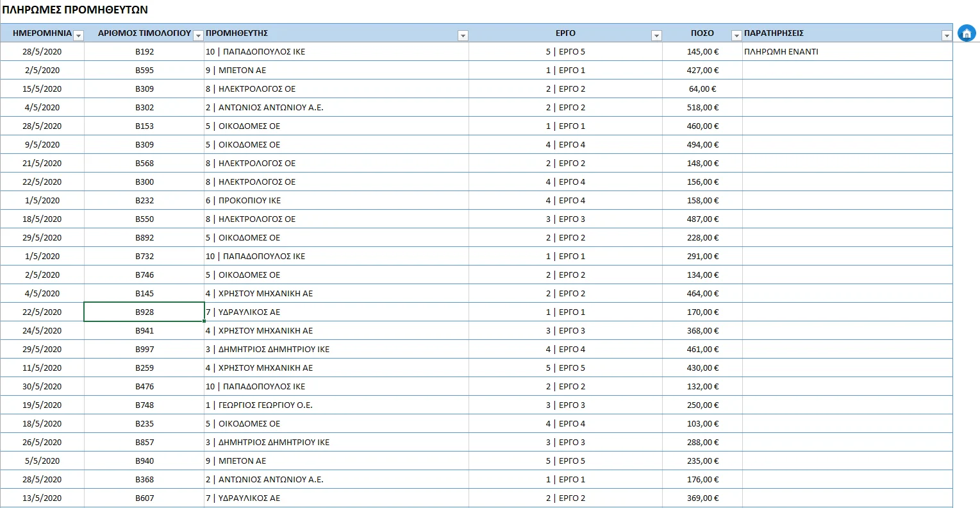Viewport: 980px width, 508px height.
Task: Select supplier 6 | ΠΡΟΚΟΠΙΟΥ ΙΚΕ cell
Action: pos(336,200)
